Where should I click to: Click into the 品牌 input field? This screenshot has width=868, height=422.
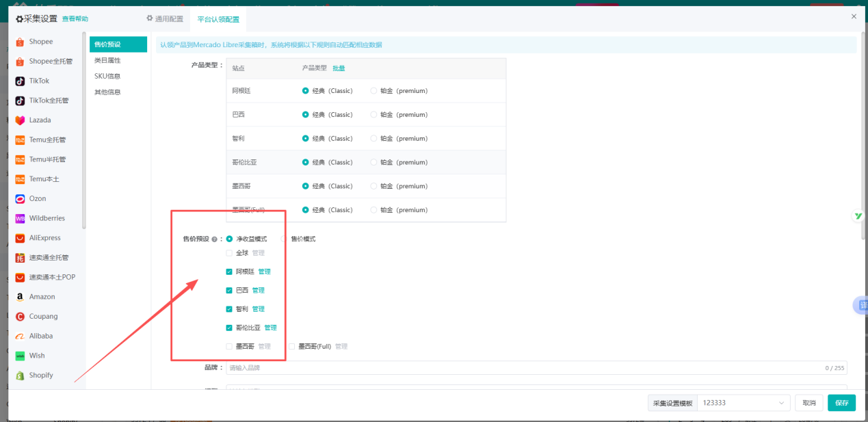pos(520,368)
